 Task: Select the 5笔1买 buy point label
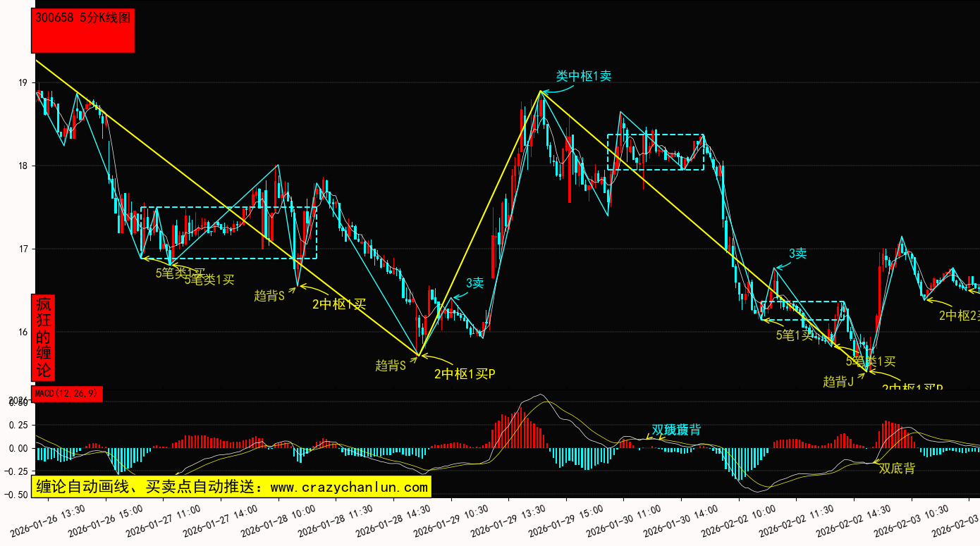click(795, 335)
